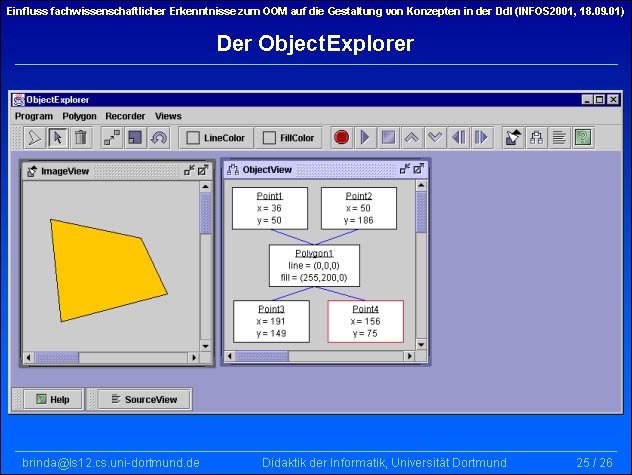The image size is (632, 475).
Task: Click the polygon draw tool icon
Action: click(33, 137)
